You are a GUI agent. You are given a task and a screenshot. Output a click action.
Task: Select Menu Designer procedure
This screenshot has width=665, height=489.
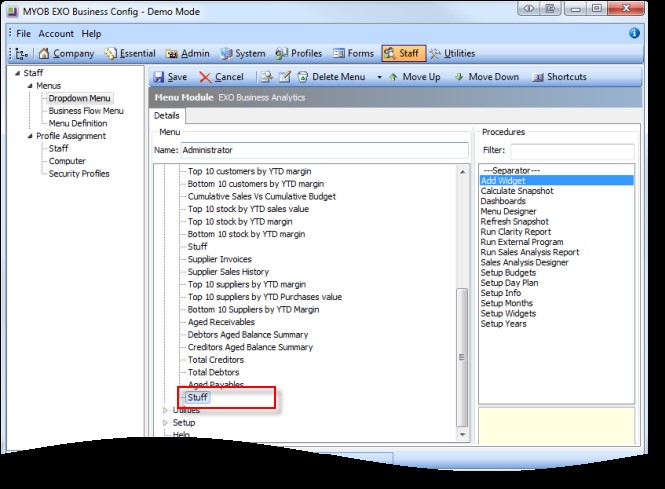[x=508, y=211]
